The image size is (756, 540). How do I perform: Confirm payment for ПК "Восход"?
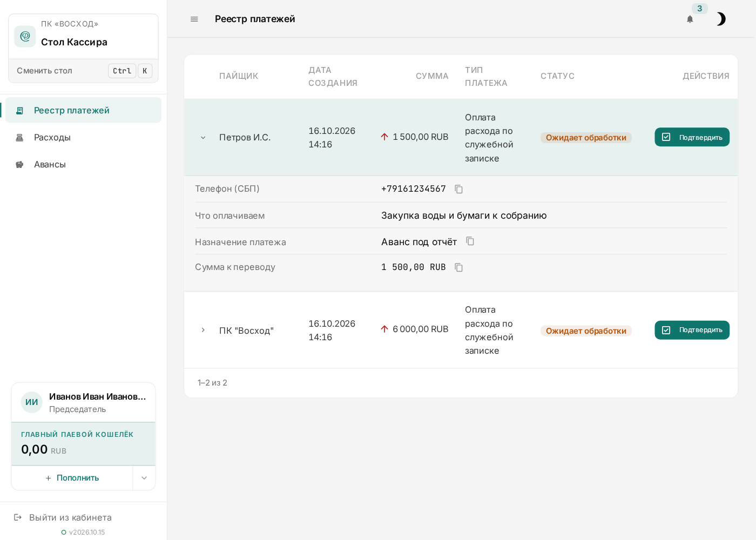click(x=692, y=330)
